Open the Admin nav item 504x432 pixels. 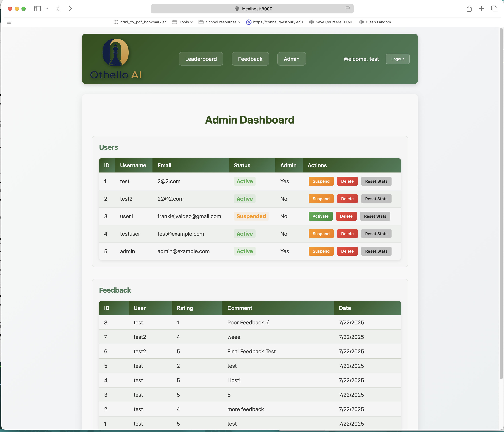click(x=291, y=59)
